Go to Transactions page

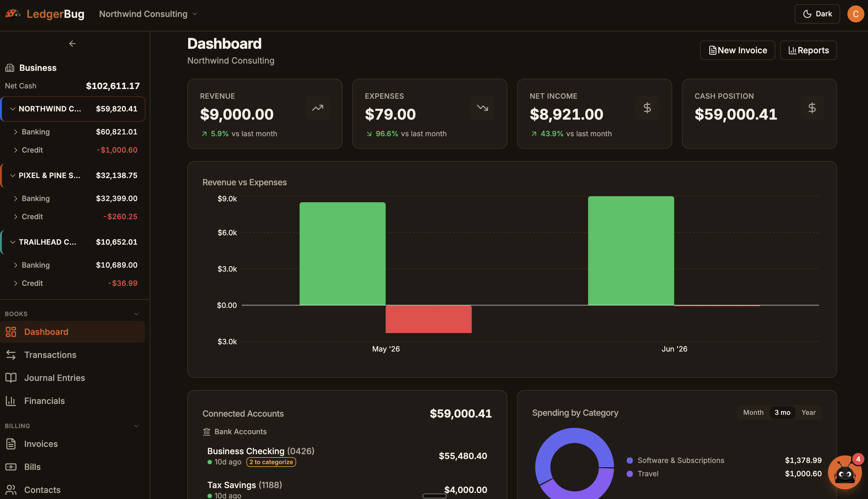click(72, 355)
